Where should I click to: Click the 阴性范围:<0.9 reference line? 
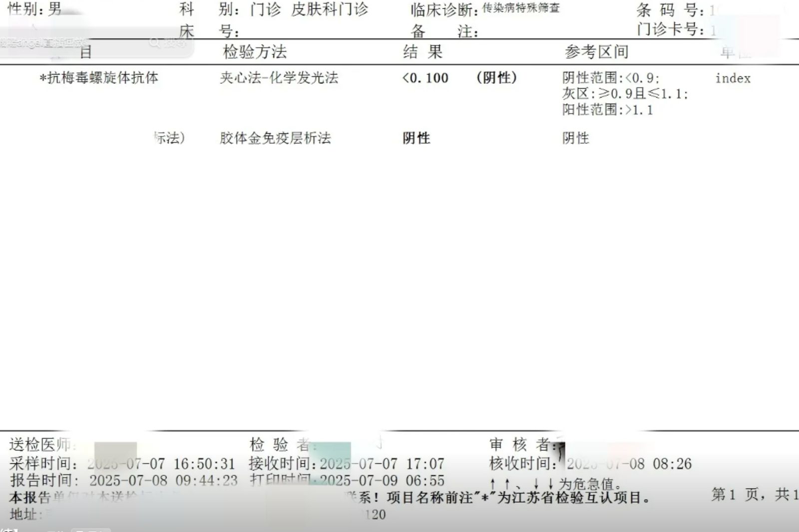tap(611, 78)
